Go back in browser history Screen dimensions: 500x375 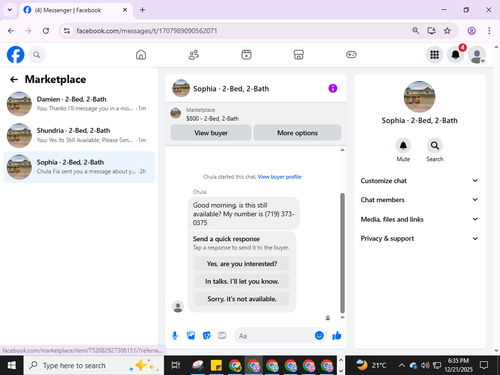[11, 31]
